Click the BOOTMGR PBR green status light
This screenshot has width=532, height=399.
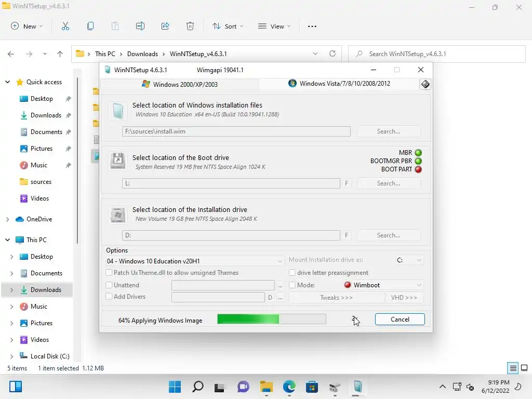[x=418, y=161]
